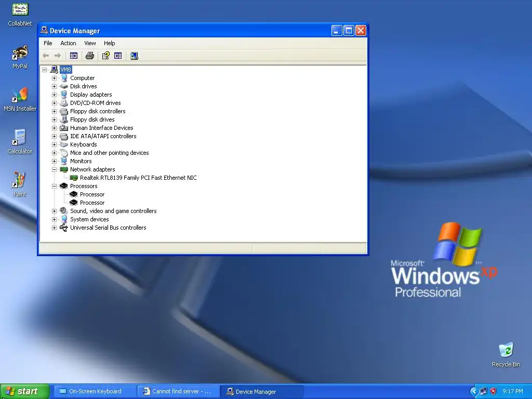Click the red security shield tray icon
532x399 pixels.
click(494, 391)
